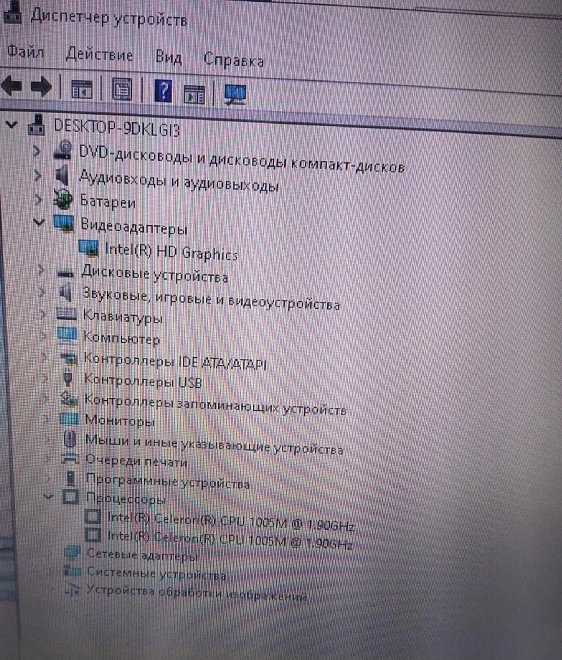The image size is (562, 660).
Task: Click the DESKTOP-9DKLGI3 computer icon
Action: [x=36, y=125]
